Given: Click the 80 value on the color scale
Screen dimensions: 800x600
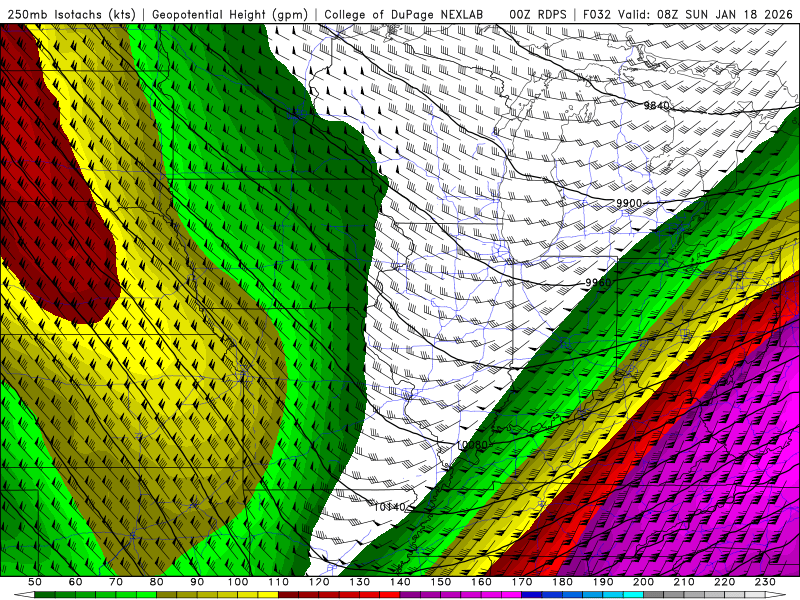Looking at the screenshot, I should (156, 582).
